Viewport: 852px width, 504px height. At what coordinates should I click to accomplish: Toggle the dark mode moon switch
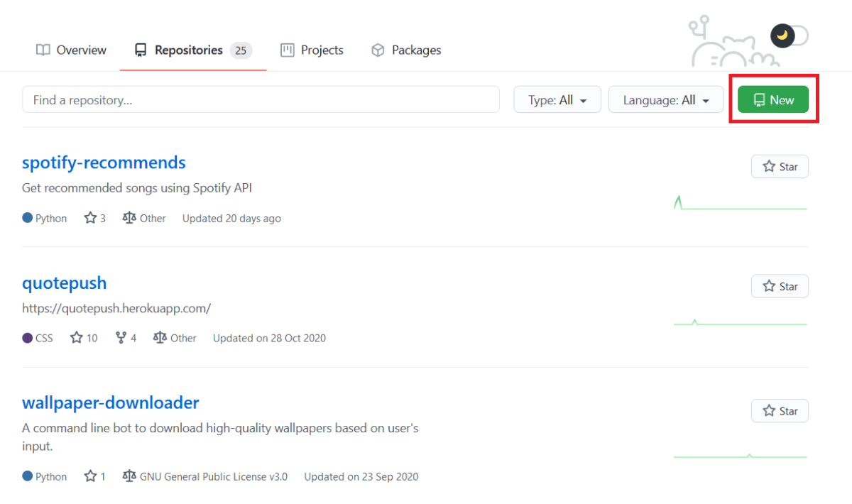(788, 35)
